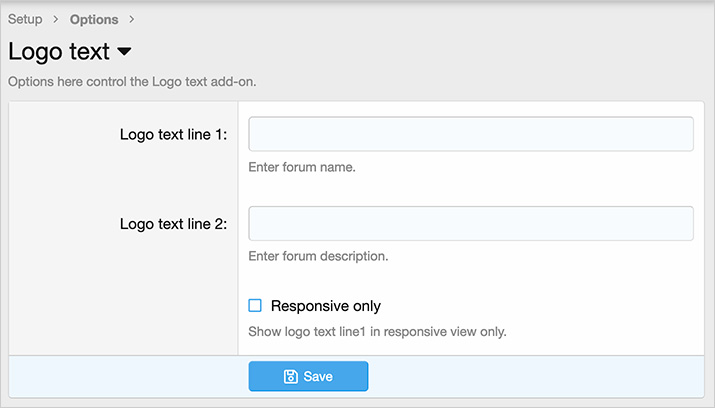Enable the Responsive only checkbox
The width and height of the screenshot is (715, 408).
(255, 306)
